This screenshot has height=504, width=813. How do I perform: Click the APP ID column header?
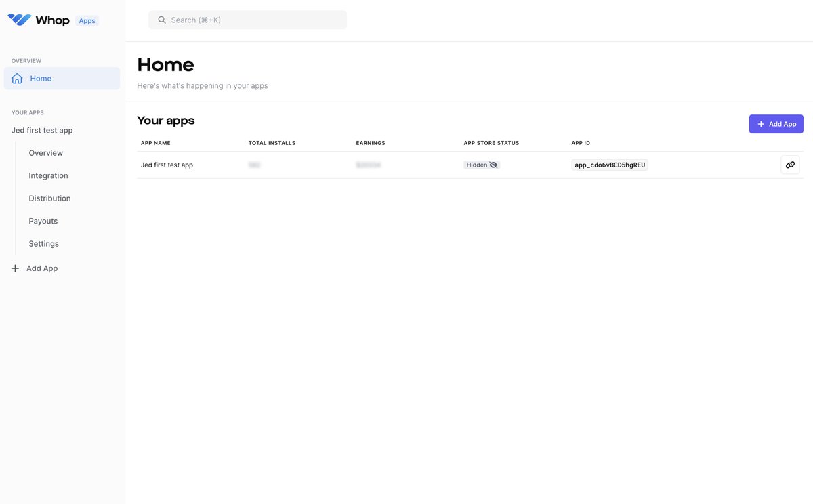pyautogui.click(x=581, y=143)
